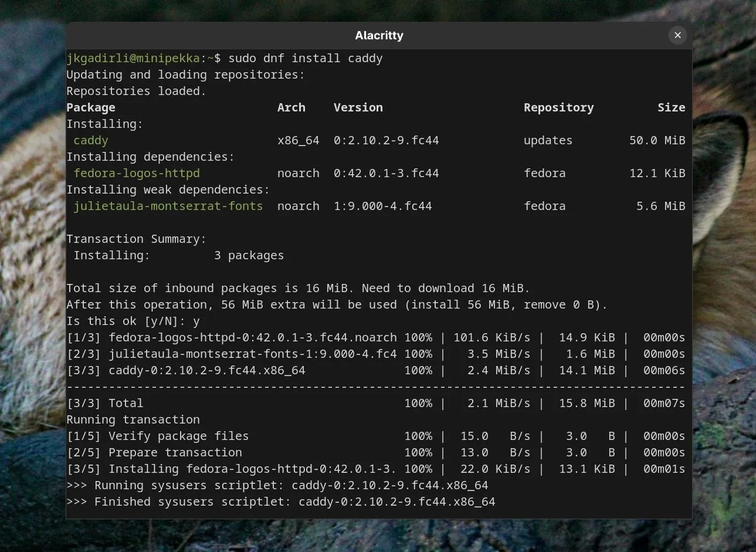Click version 0:42.0.1-3.fc44
Screen dimensions: 756x552
pos(387,173)
